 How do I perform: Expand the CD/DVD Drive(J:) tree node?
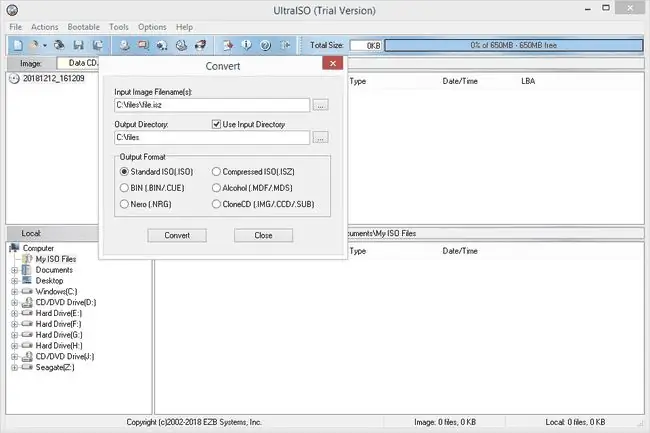(x=15, y=356)
